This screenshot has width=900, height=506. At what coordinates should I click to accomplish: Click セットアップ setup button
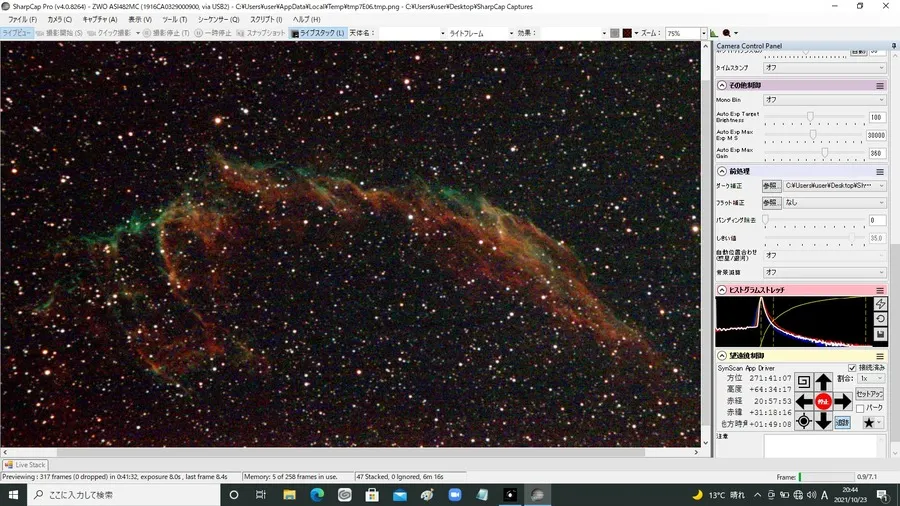(870, 394)
